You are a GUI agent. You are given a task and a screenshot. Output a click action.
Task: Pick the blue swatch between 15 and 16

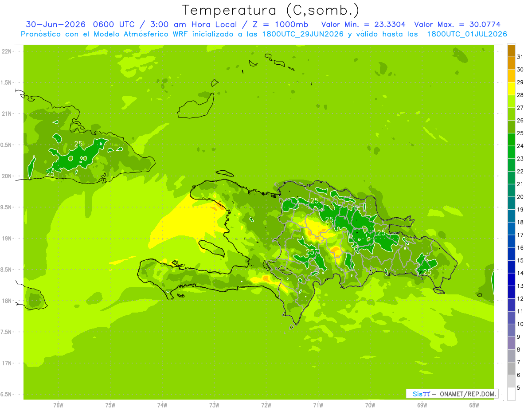511,254
